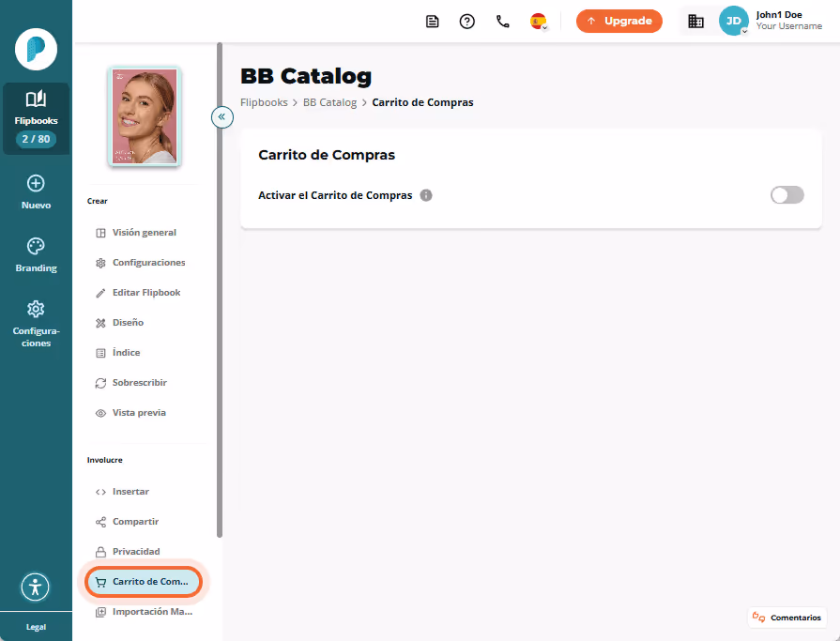Go to Flipbooks in the breadcrumb
The image size is (840, 641).
point(264,102)
